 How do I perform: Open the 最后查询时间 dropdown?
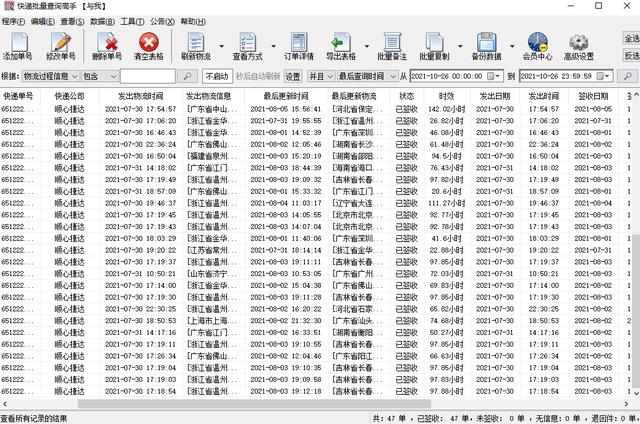click(x=367, y=76)
